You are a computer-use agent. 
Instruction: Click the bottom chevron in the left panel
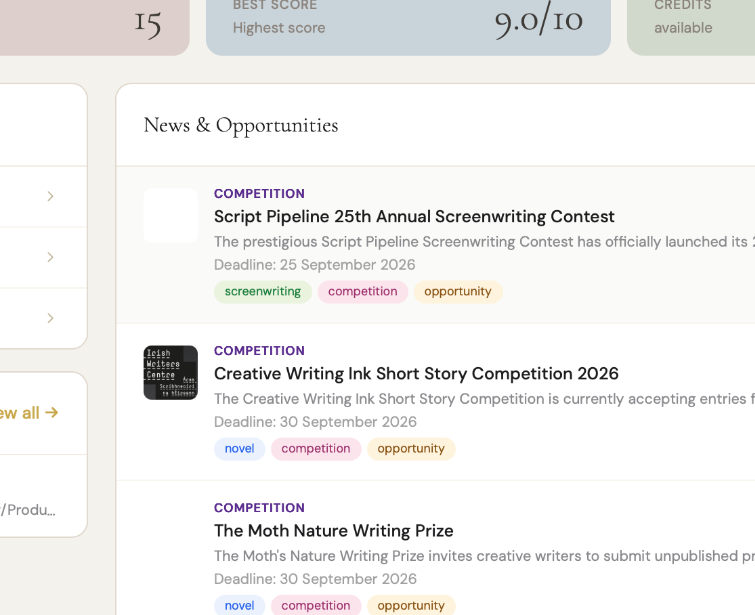[x=51, y=318]
